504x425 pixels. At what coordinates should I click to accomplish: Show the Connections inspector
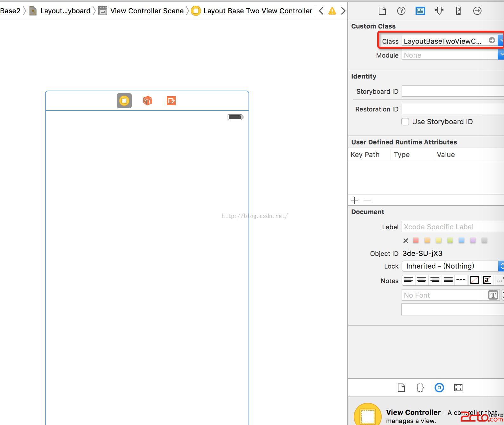(477, 11)
